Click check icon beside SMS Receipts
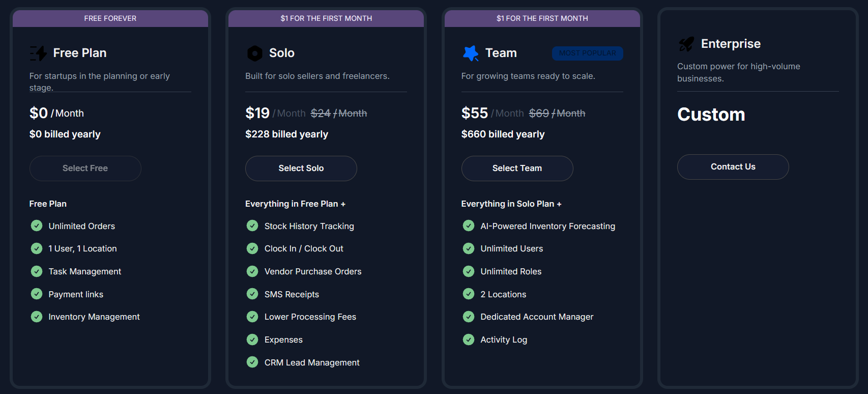Viewport: 868px width, 394px height. coord(252,294)
